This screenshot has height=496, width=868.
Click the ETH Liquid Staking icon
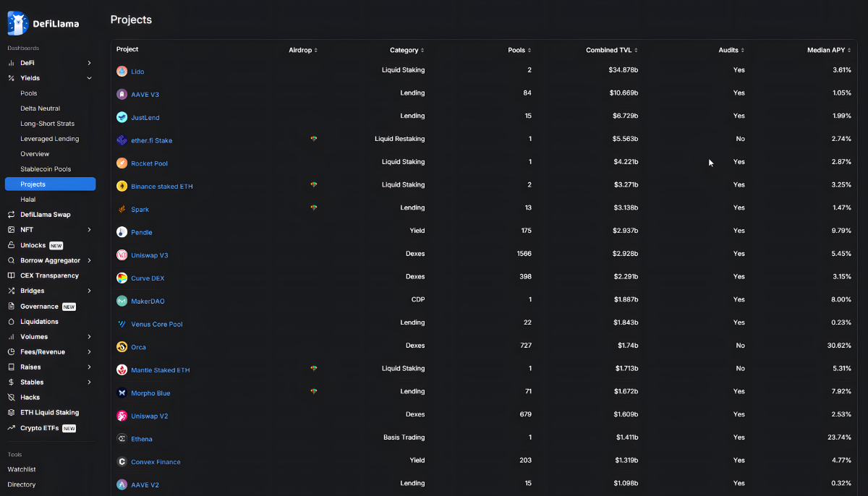click(x=9, y=412)
